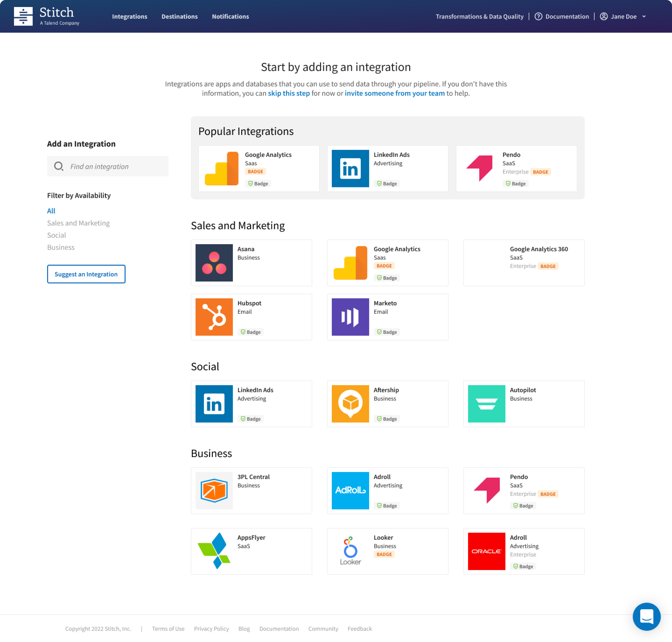Expand the Jane Doe account dropdown
The image size is (672, 642).
[644, 16]
